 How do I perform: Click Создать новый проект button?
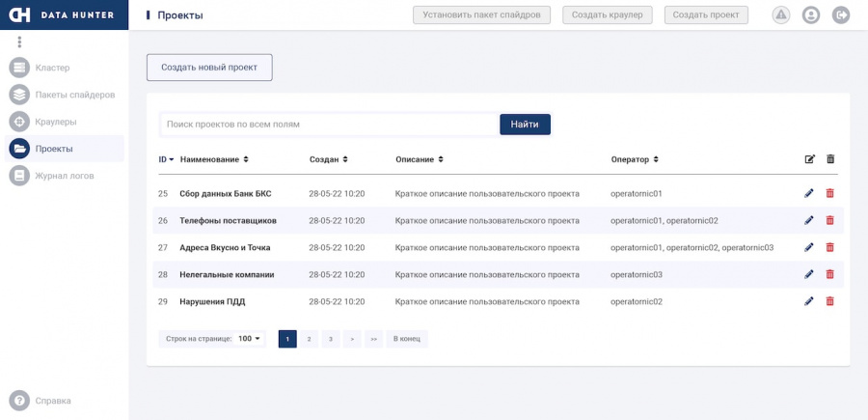click(x=209, y=67)
